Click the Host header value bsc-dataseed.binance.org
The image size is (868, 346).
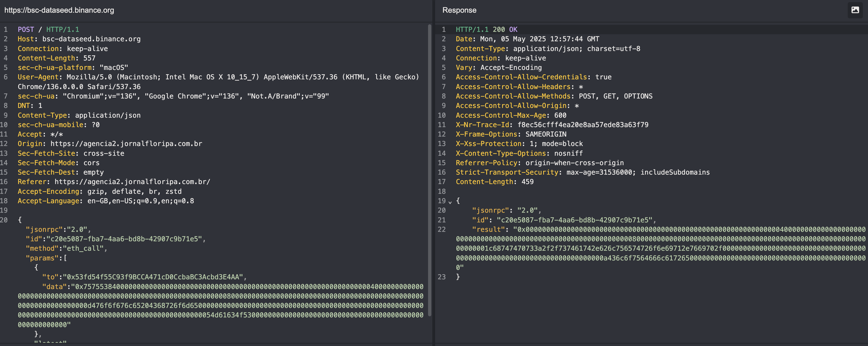point(91,39)
